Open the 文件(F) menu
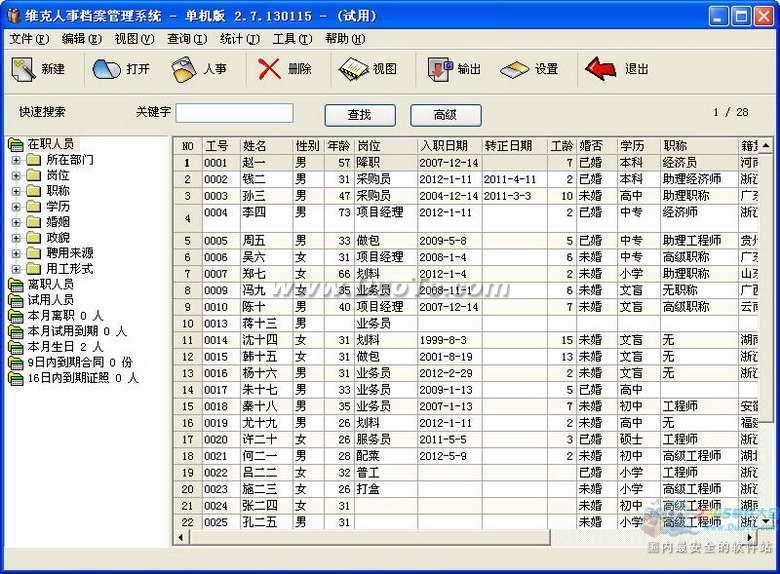This screenshot has height=574, width=780. pos(29,39)
